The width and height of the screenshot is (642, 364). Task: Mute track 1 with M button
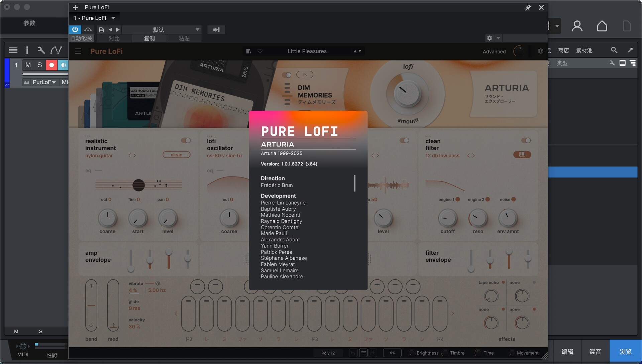point(28,65)
